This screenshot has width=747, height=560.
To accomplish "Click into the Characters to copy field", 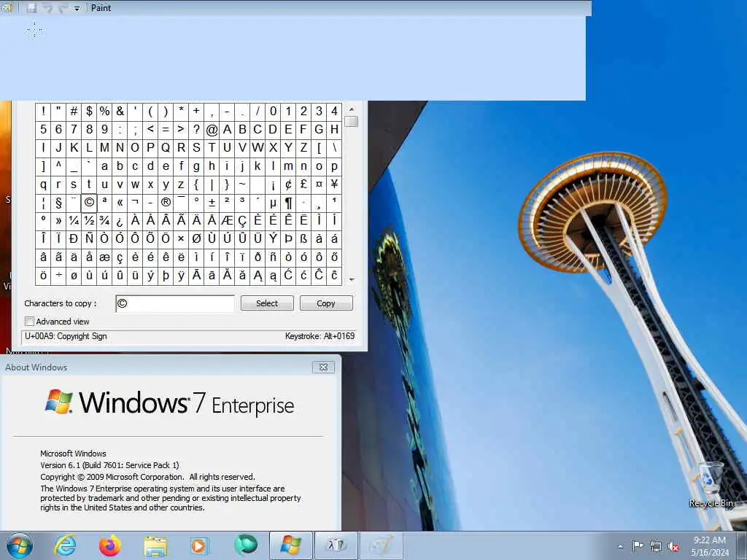I will point(175,304).
